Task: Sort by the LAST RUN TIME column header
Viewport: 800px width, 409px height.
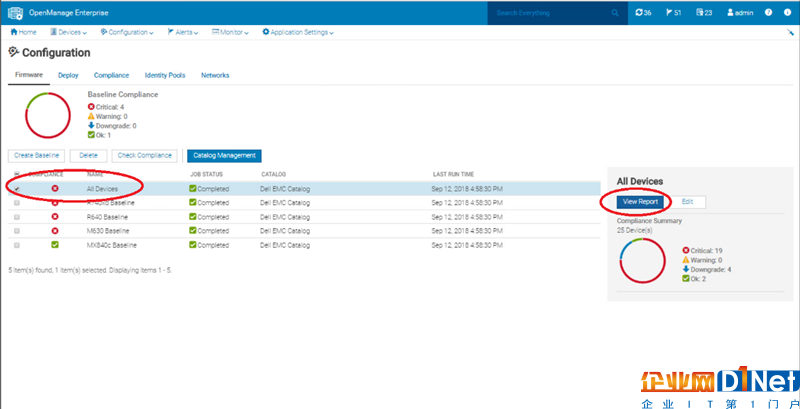Action: click(454, 174)
